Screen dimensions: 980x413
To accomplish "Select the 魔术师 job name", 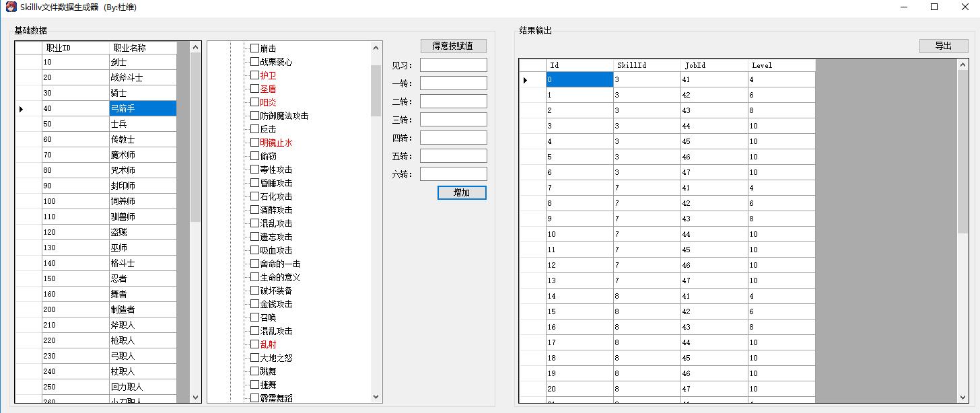I will [x=143, y=155].
